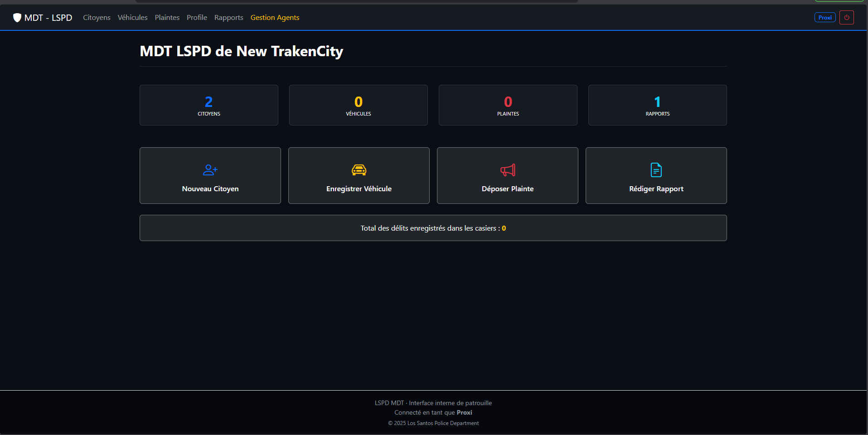Viewport: 868px width, 435px height.
Task: Click the Véhicules statistics card
Action: (358, 105)
